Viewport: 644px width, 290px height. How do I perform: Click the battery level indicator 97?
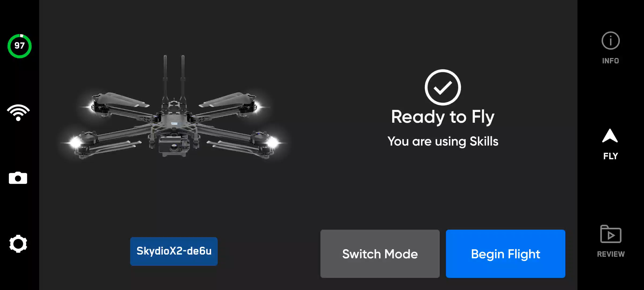(20, 46)
